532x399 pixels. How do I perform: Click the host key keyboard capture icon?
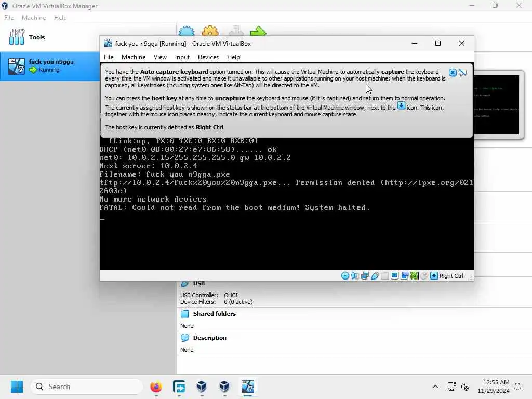coord(434,276)
